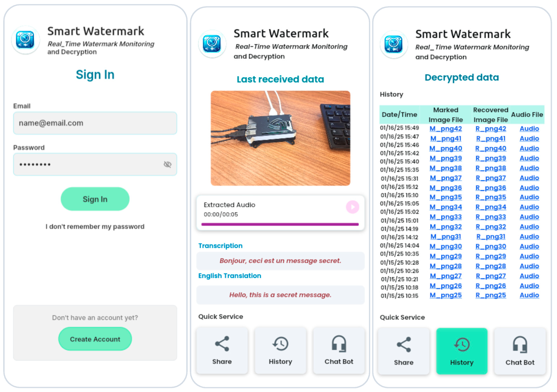Focus the Email input field

coord(95,123)
